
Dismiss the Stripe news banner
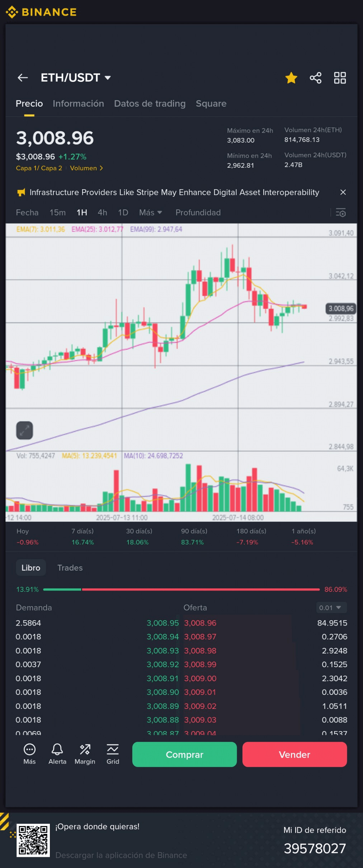[x=343, y=192]
